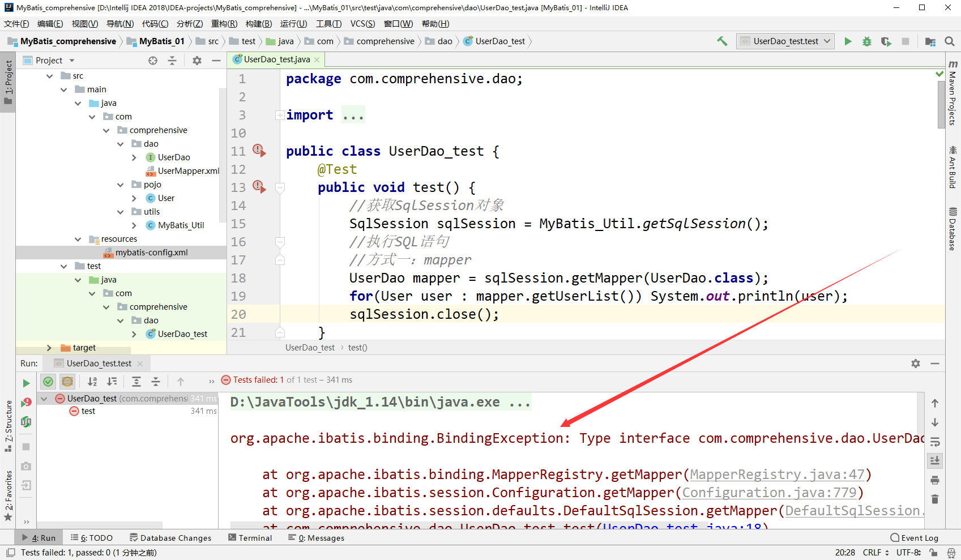Viewport: 961px width, 560px height.
Task: Run UserDao_test.test with the green play button
Action: point(848,41)
